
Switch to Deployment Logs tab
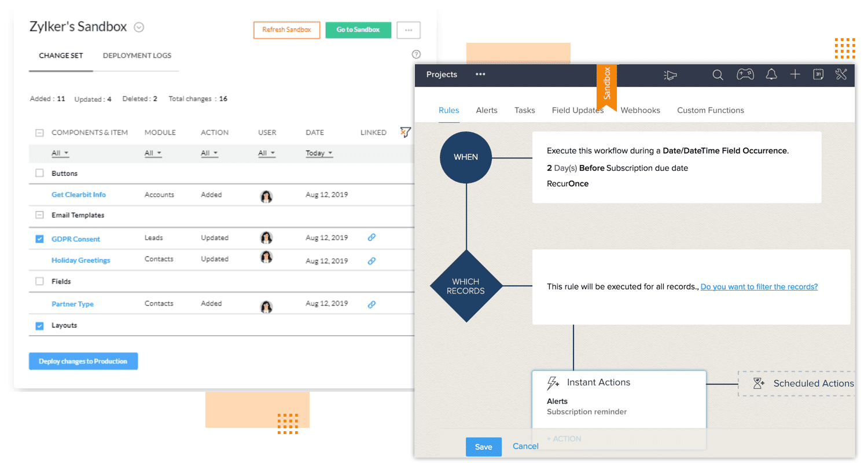[137, 56]
